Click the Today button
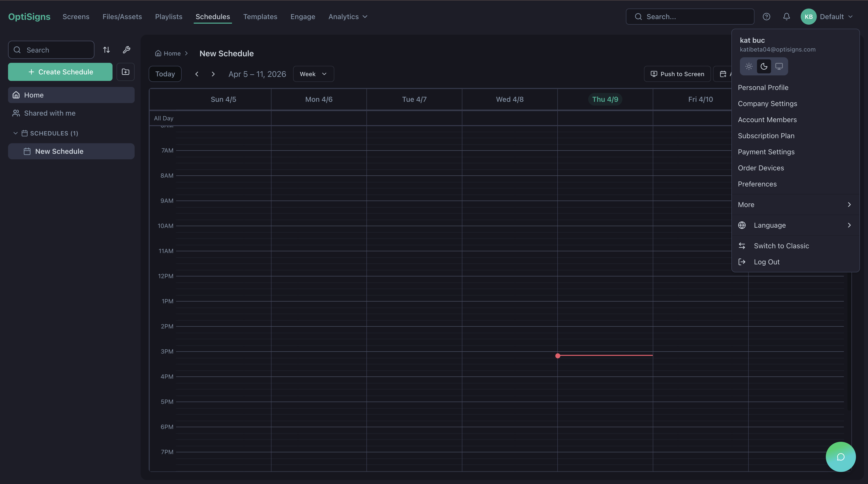Screen dimensions: 868x484 point(165,74)
